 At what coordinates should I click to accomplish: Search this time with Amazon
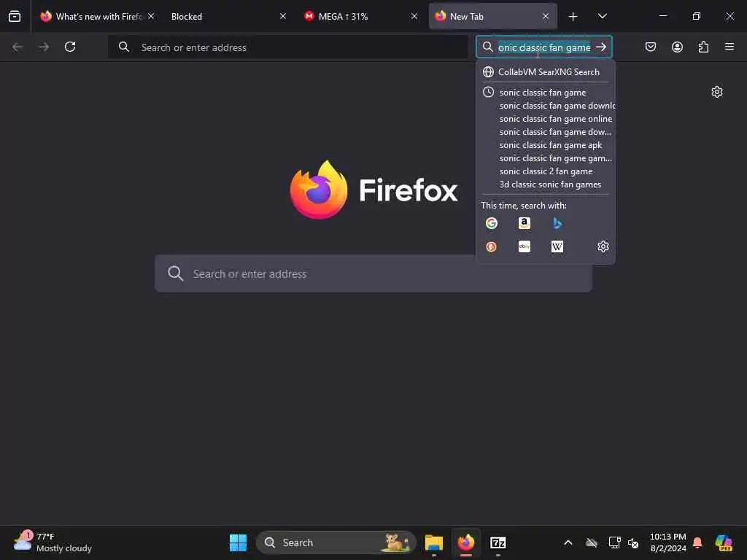(525, 223)
